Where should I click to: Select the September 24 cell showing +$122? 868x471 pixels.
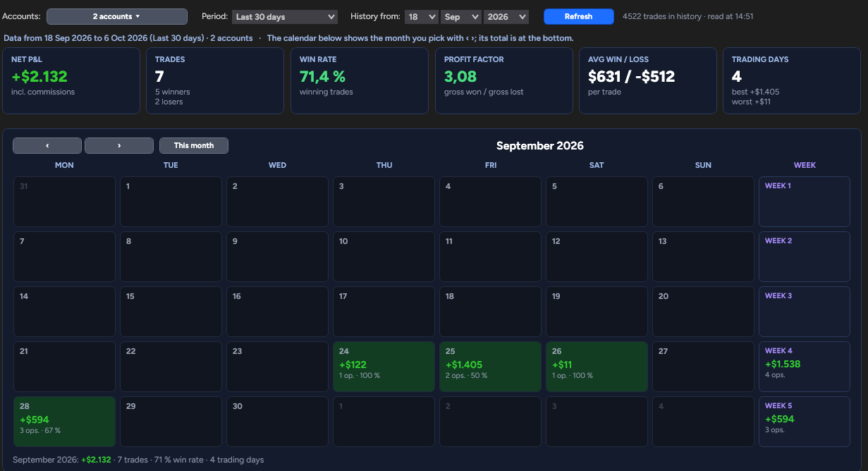coord(384,367)
